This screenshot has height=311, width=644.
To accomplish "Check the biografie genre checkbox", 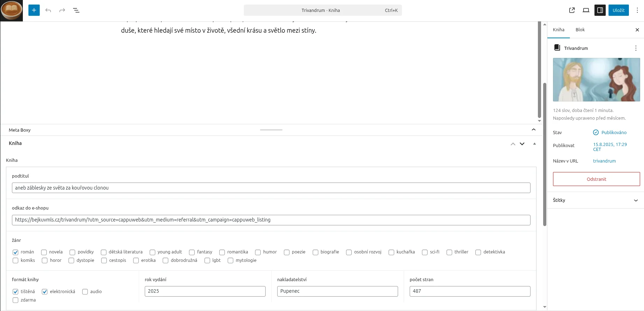I will point(316,252).
